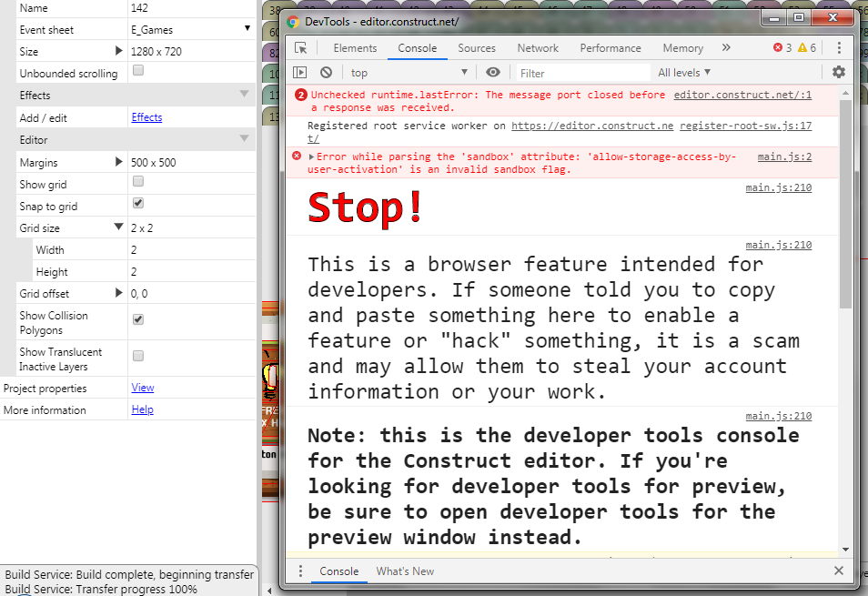Expand the Margins property arrow
Viewport: 868px width, 596px height.
coord(118,162)
